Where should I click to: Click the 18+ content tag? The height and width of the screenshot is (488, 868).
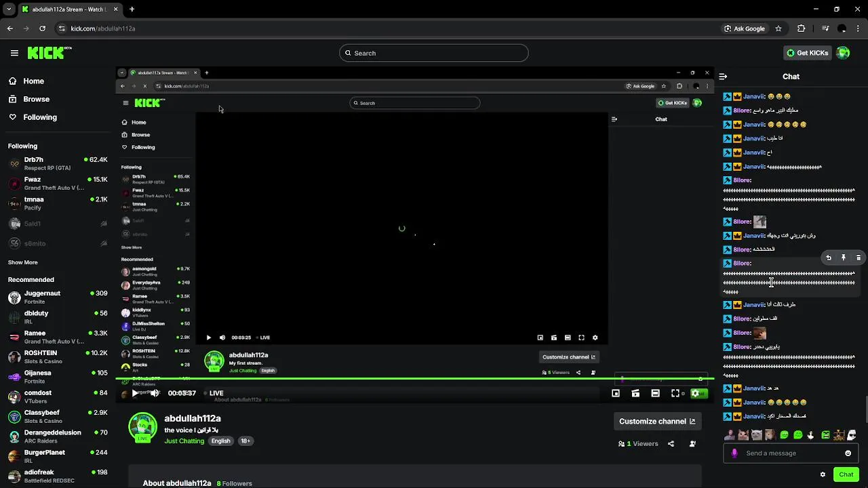(x=245, y=441)
